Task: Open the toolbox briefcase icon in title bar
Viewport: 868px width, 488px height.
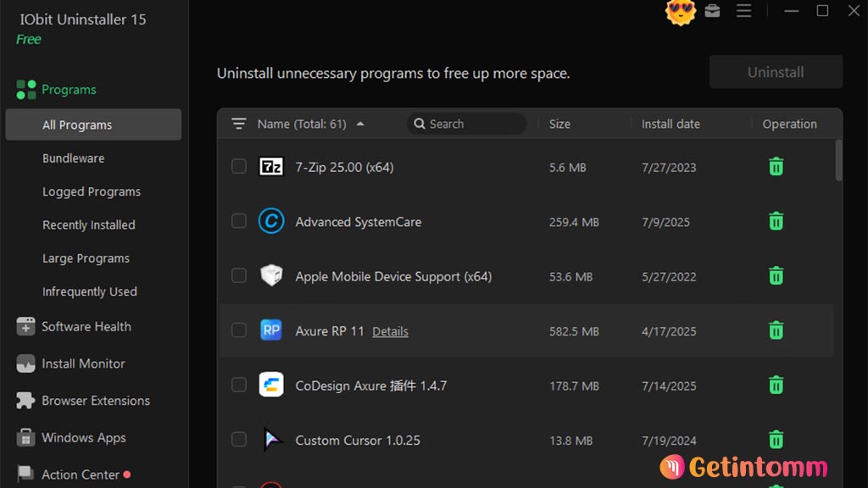Action: pos(712,10)
